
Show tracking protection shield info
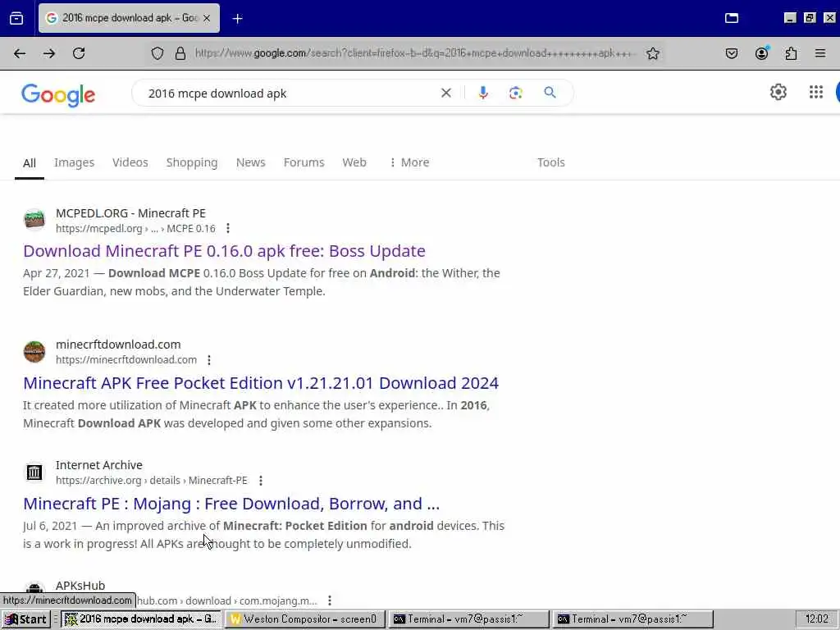tap(157, 53)
